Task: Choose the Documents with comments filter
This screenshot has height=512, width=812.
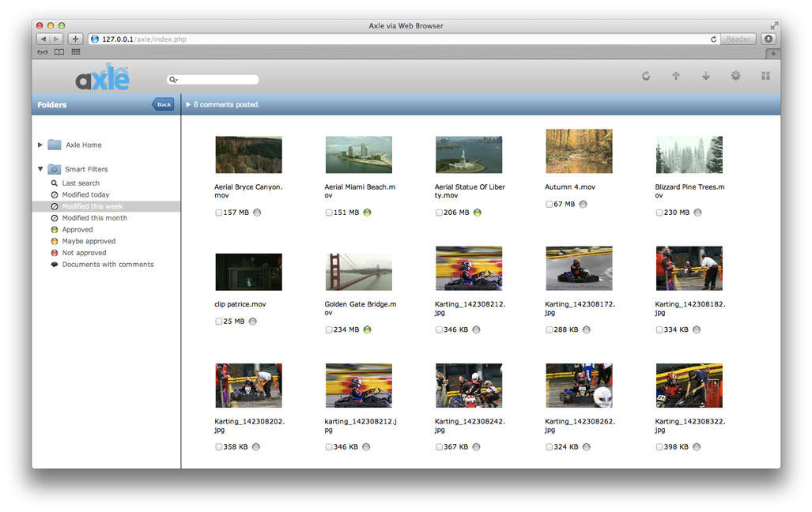Action: (x=108, y=265)
